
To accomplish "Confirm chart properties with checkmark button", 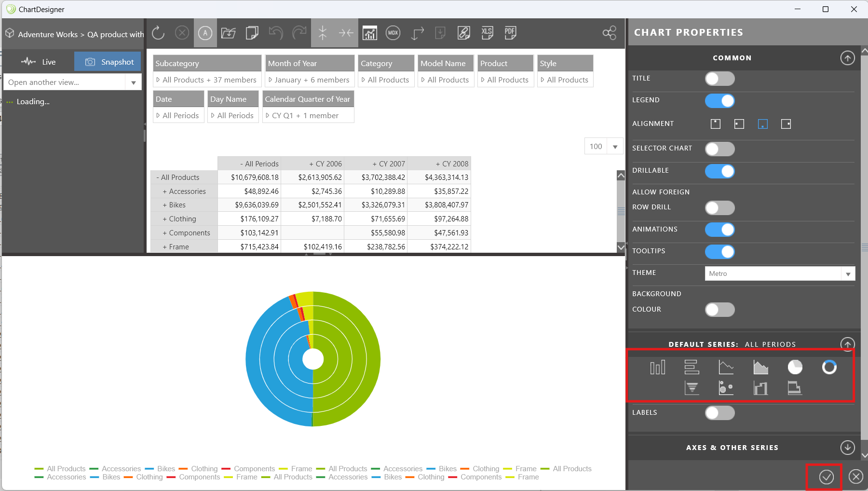I will pyautogui.click(x=826, y=477).
